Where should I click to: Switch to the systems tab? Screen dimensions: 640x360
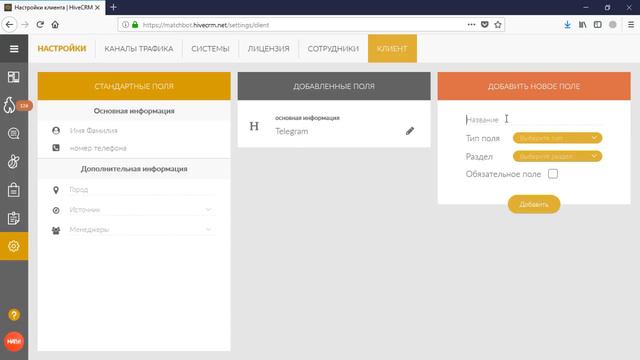pyautogui.click(x=210, y=49)
